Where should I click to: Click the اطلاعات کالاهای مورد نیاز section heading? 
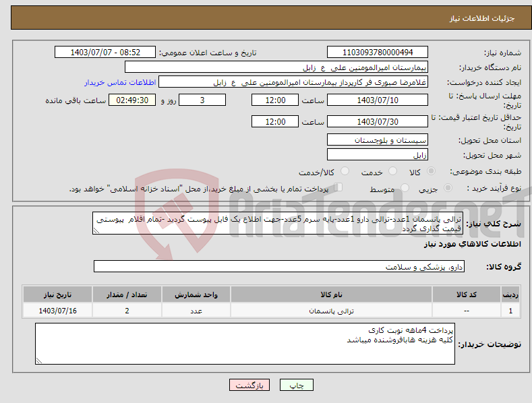[472, 244]
